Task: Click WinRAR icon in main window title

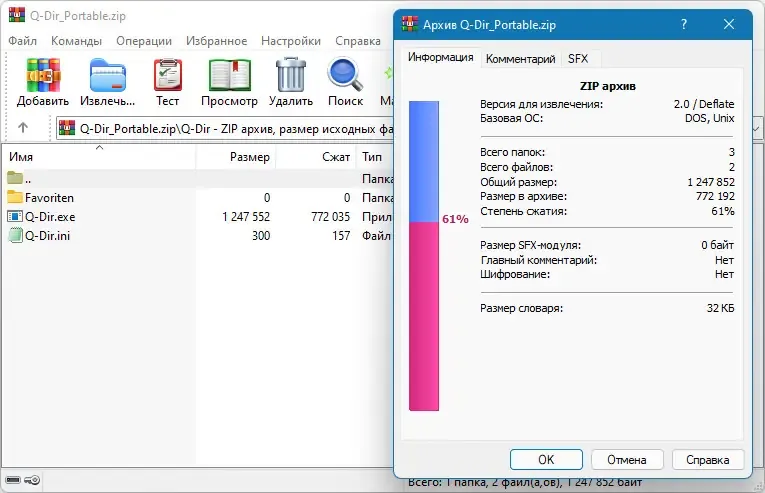Action: tap(17, 15)
